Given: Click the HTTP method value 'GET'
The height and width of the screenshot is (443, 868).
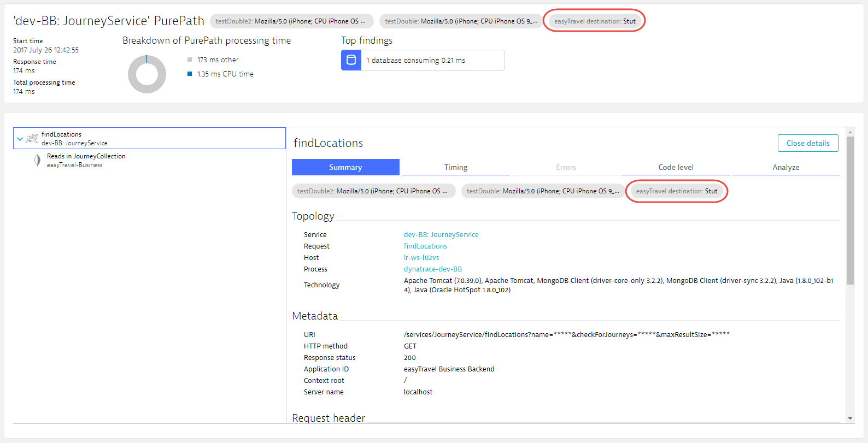Looking at the screenshot, I should coord(410,346).
